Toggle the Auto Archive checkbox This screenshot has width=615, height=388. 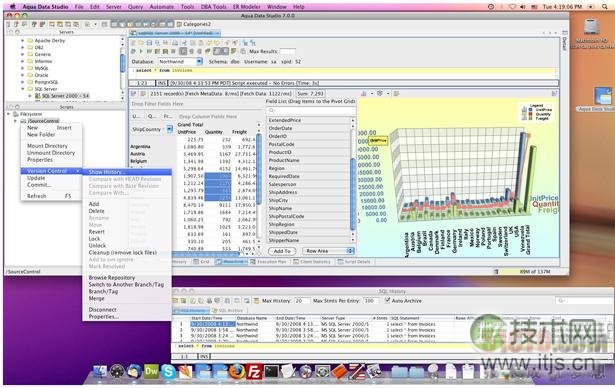pos(388,301)
